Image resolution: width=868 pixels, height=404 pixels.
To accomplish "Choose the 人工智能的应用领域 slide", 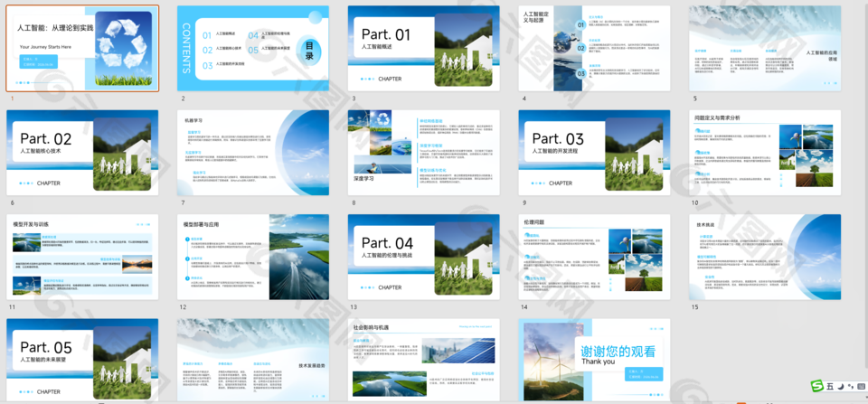I will click(x=765, y=48).
